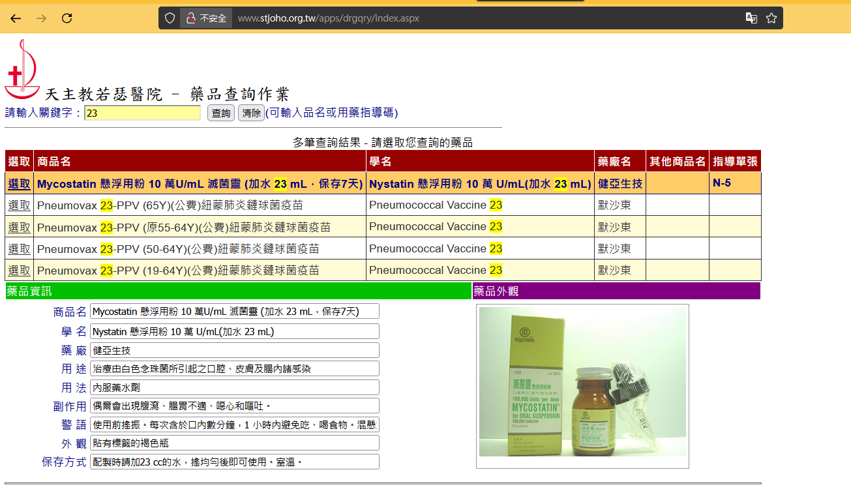Click the 藥廠 detail field
The image size is (851, 504).
(235, 350)
